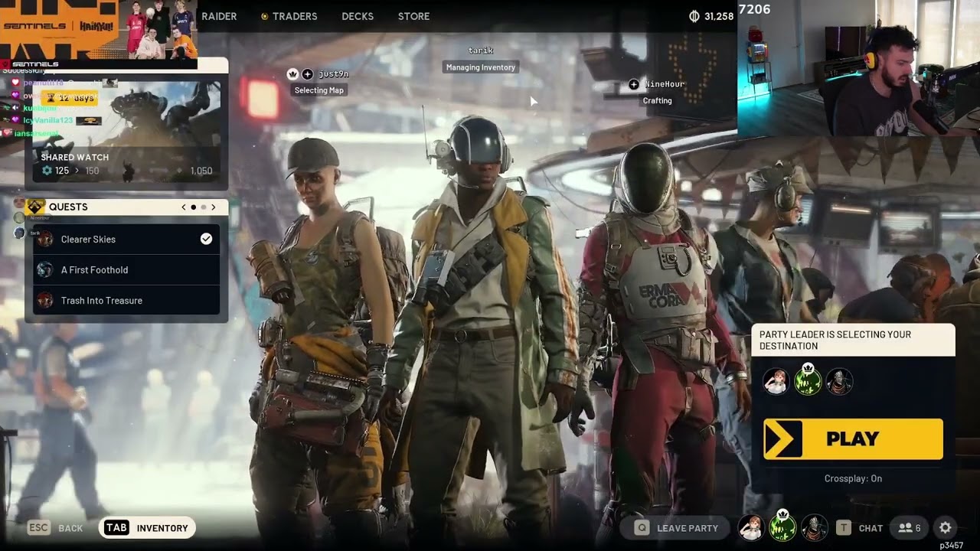Go to the previous Quests page
980x551 pixels.
pos(184,207)
